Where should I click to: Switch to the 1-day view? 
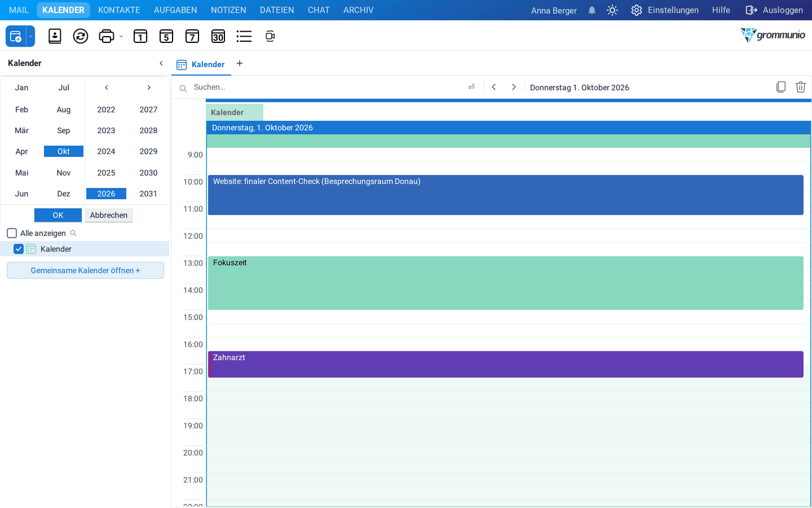(x=140, y=36)
